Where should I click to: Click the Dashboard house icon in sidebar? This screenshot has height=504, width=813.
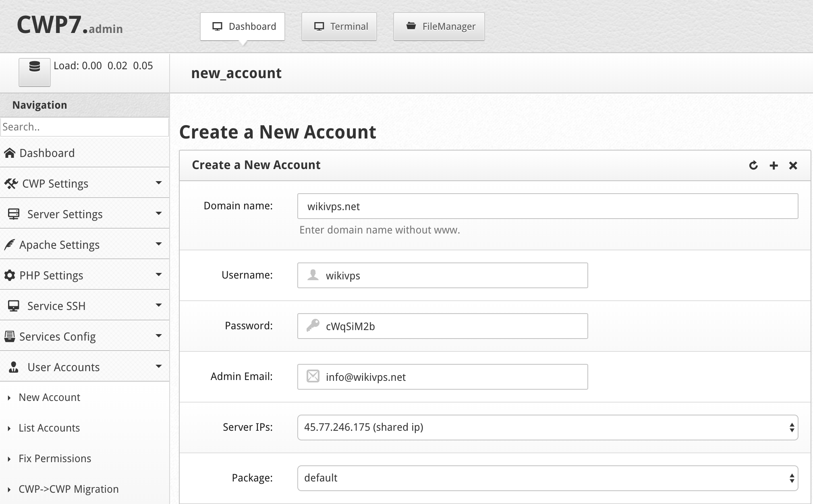[9, 153]
